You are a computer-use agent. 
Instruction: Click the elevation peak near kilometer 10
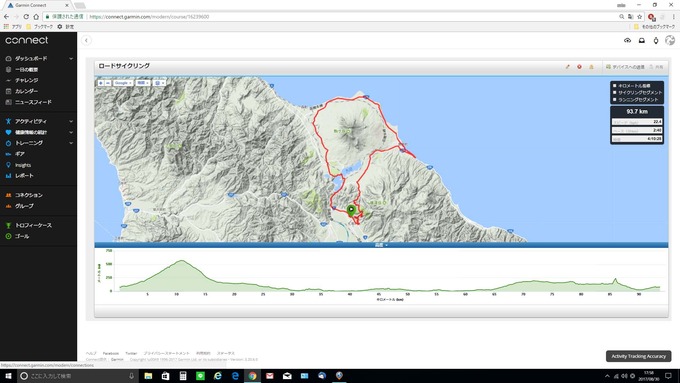182,261
